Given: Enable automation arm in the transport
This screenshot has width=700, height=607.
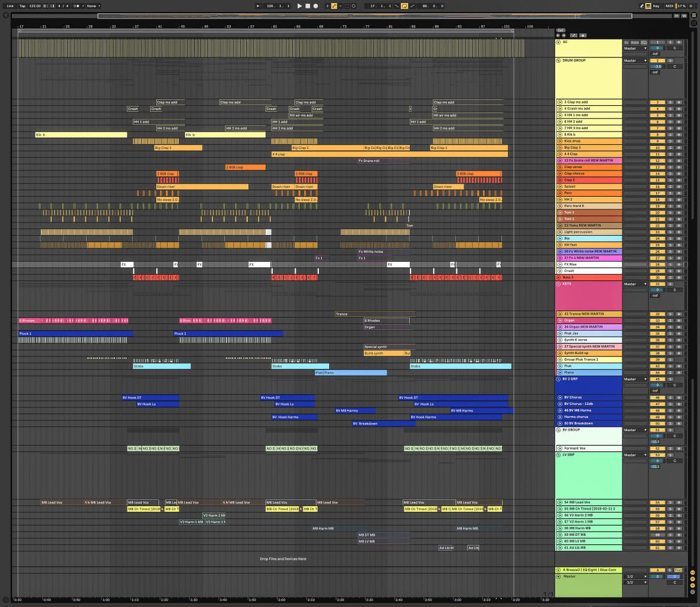Looking at the screenshot, I should [334, 6].
